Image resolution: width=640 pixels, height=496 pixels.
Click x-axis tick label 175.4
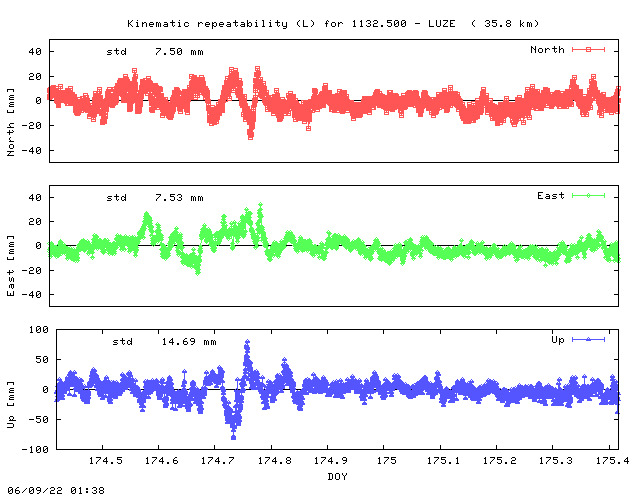(x=612, y=461)
